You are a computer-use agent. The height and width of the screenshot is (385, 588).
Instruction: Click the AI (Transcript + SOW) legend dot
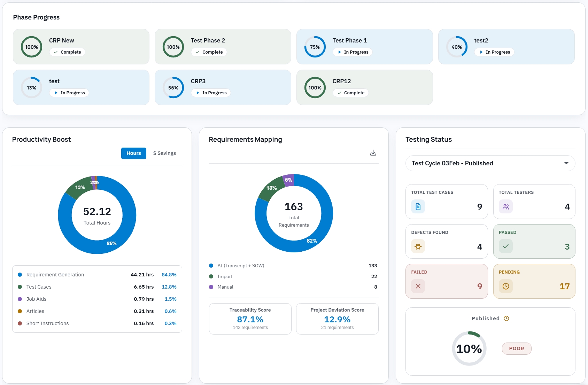tap(211, 266)
